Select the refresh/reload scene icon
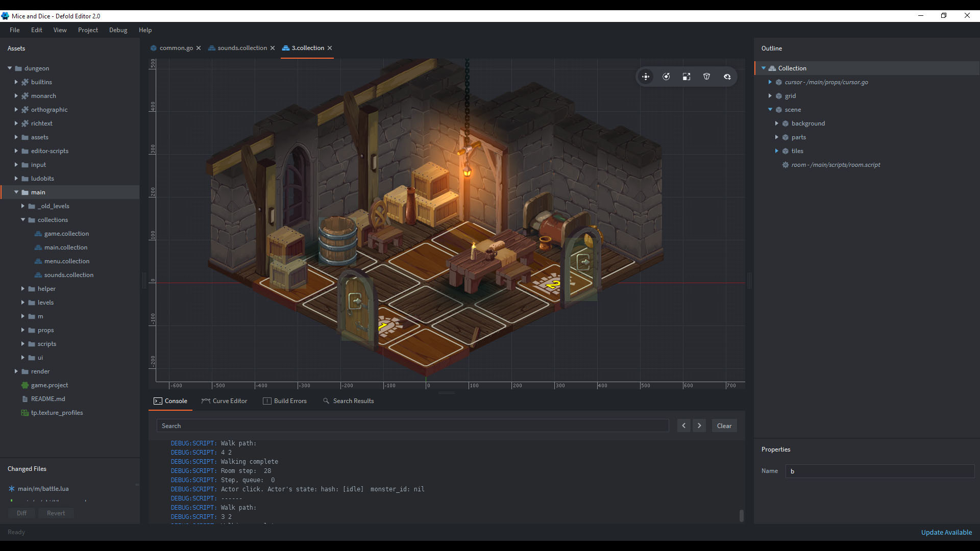980x551 pixels. (727, 76)
